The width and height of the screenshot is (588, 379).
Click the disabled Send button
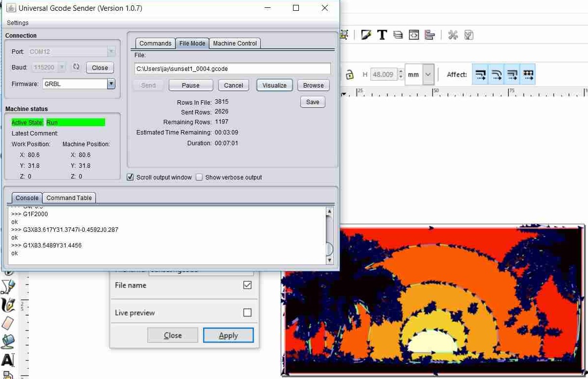click(x=148, y=85)
